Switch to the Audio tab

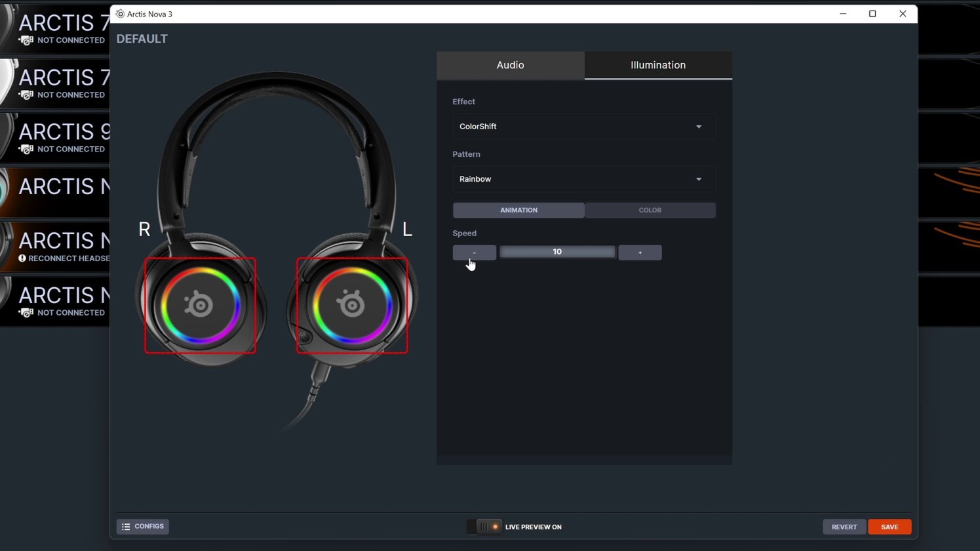pos(510,65)
